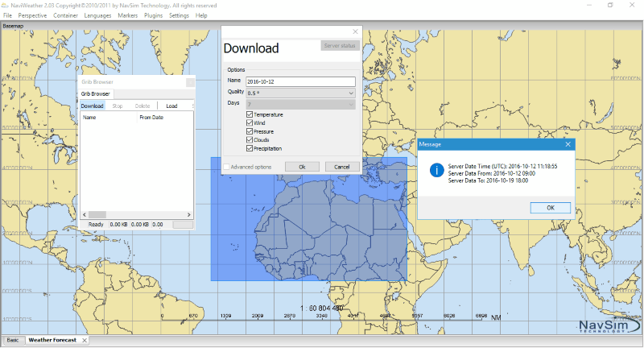644x348 pixels.
Task: Click Download in Grib Browser toolbar
Action: point(92,106)
